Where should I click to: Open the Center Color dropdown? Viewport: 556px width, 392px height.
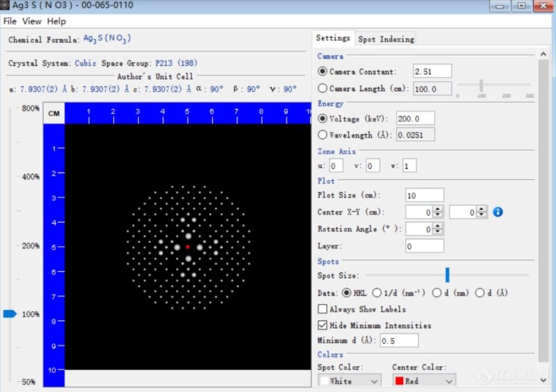[x=424, y=381]
